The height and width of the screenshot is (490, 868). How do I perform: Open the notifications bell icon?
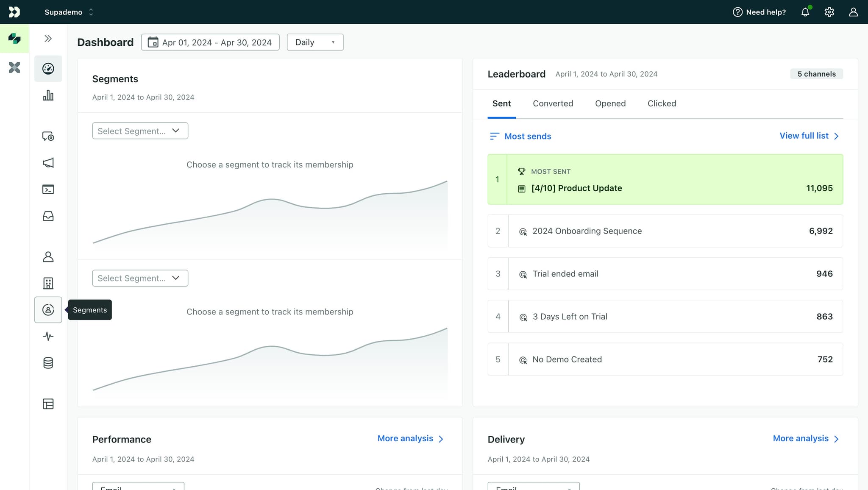click(805, 12)
